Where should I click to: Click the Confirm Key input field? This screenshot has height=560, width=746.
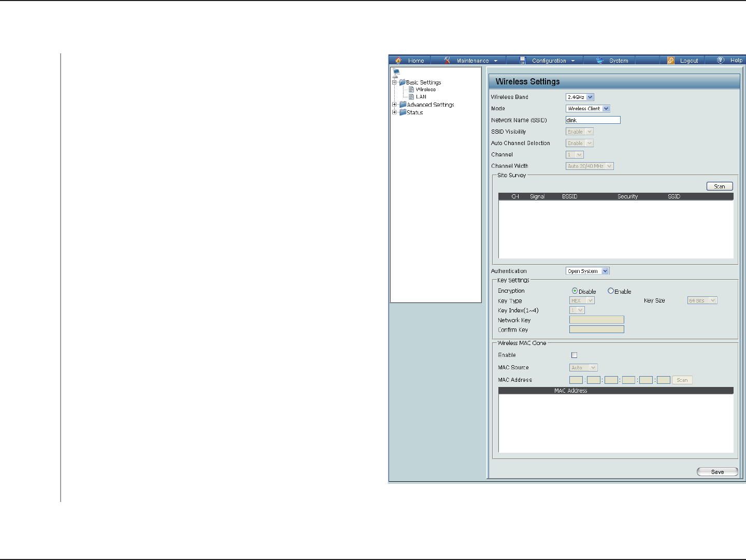[597, 329]
